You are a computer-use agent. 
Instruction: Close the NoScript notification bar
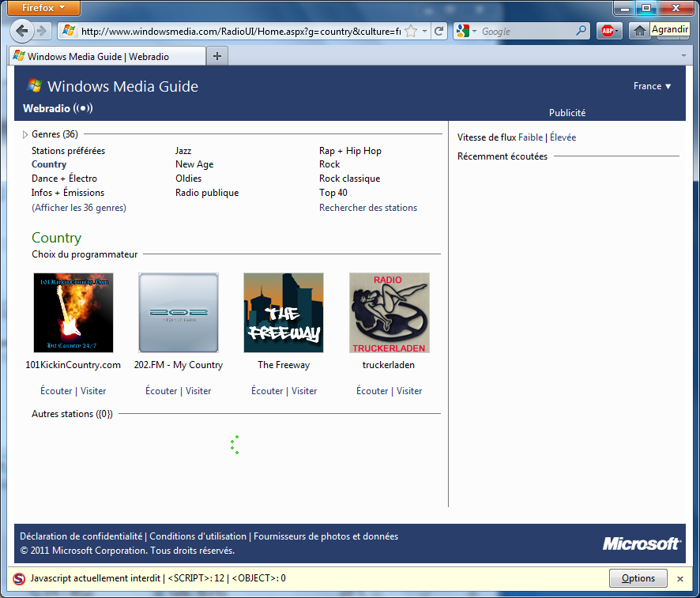click(x=680, y=579)
